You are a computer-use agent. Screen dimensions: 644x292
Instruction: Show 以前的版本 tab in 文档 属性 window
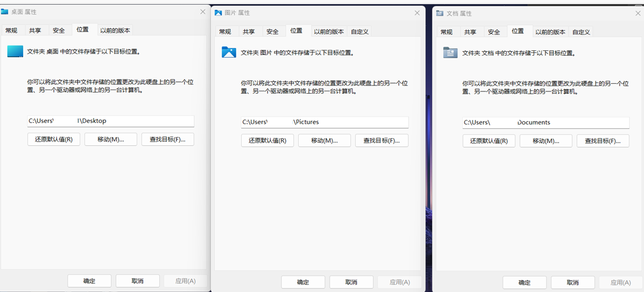point(550,32)
